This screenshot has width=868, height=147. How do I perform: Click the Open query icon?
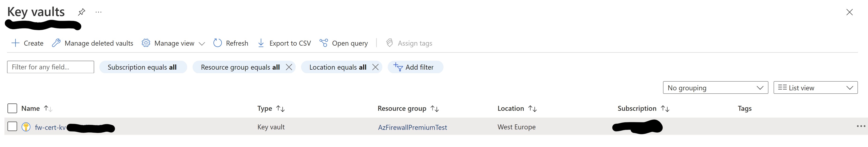click(x=324, y=43)
